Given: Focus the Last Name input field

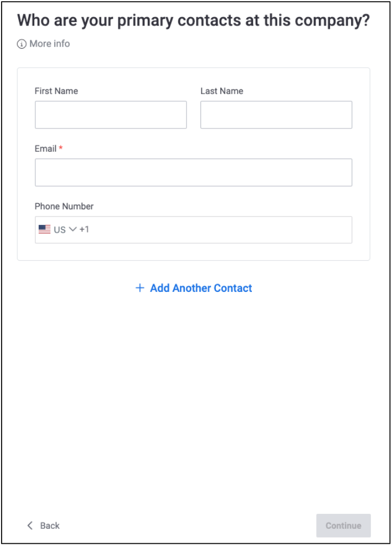Looking at the screenshot, I should pyautogui.click(x=276, y=115).
